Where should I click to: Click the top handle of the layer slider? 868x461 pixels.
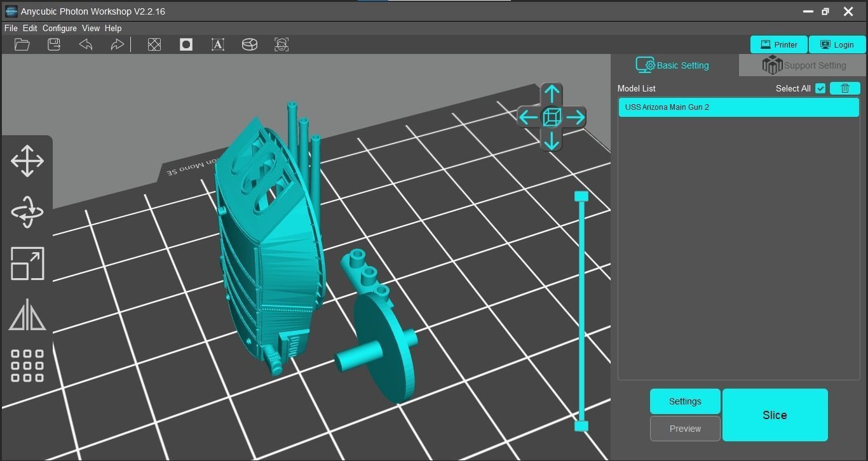(581, 196)
